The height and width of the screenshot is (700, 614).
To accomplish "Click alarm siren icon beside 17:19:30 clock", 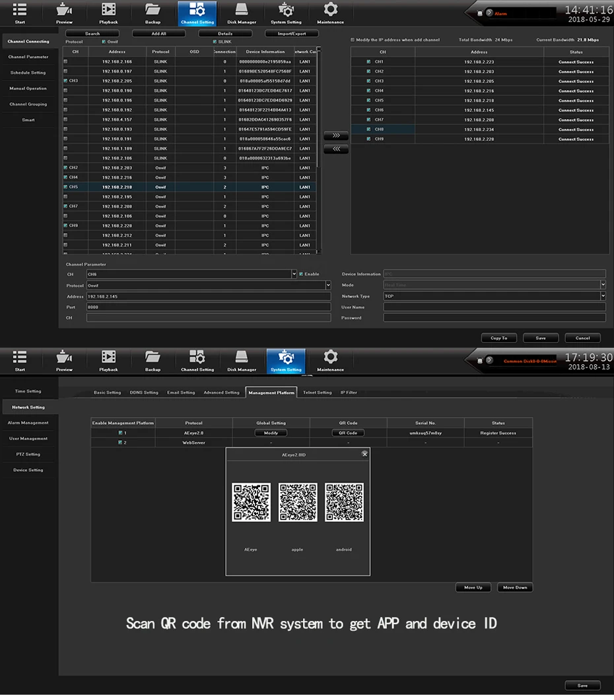I will [479, 360].
